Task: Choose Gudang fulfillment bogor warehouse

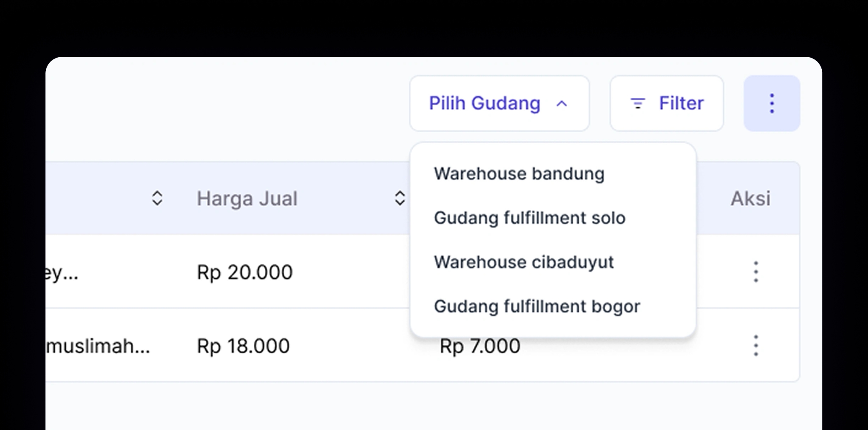Action: coord(537,306)
